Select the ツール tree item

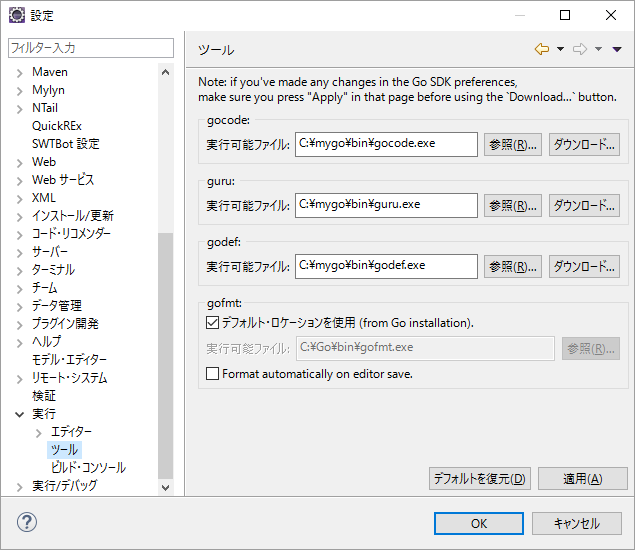click(64, 450)
